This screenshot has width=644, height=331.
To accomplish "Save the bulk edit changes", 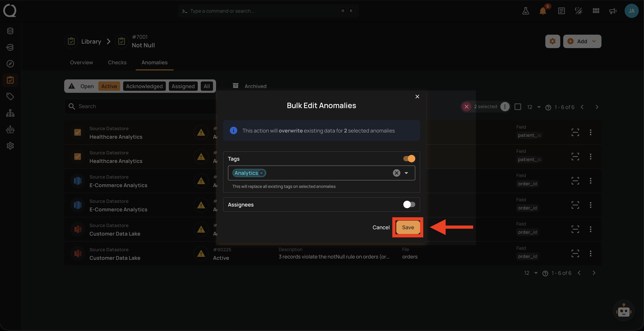I will 408,227.
